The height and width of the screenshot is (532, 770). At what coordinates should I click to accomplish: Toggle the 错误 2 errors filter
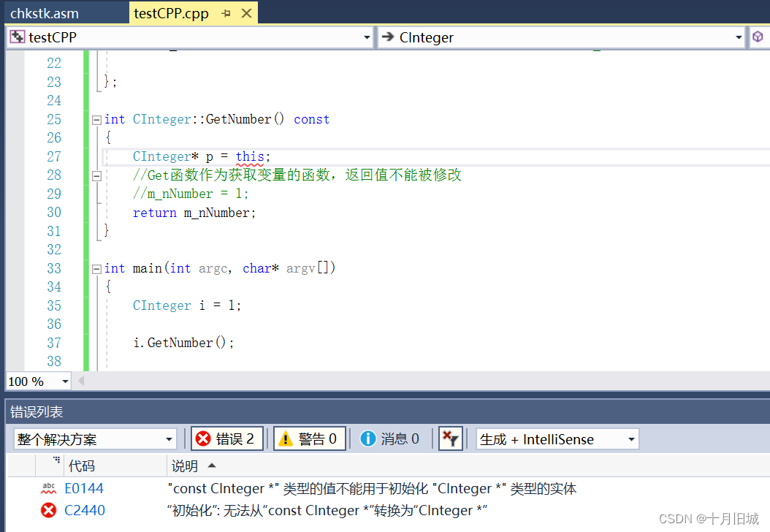227,438
